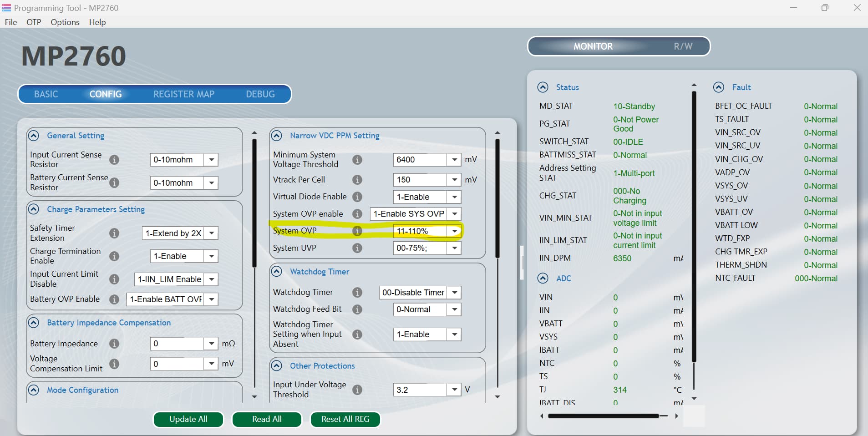
Task: Open Input Current Sense Resistor dropdown
Action: [x=211, y=160]
